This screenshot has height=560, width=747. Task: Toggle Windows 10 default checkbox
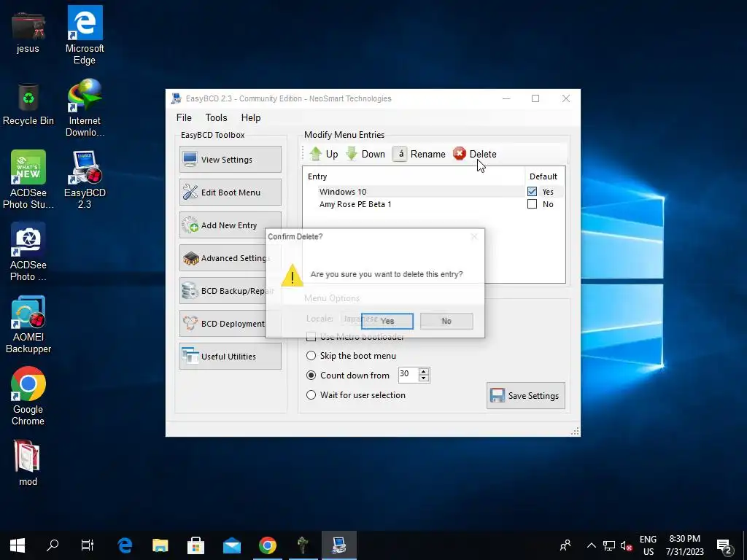click(x=532, y=192)
